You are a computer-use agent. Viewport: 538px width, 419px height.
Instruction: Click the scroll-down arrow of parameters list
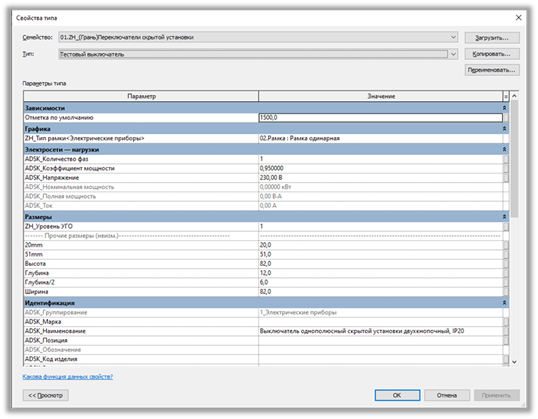tap(514, 362)
